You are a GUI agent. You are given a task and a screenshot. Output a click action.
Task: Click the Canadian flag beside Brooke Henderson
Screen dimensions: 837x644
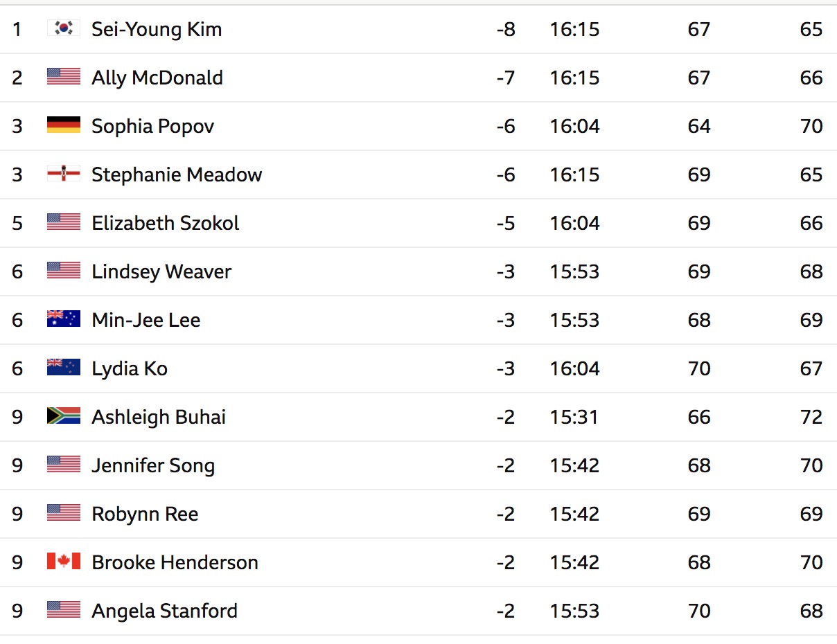[64, 562]
